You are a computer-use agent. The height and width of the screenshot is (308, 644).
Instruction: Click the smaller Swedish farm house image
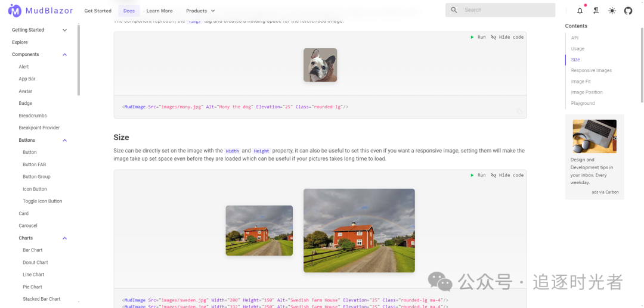tap(259, 231)
